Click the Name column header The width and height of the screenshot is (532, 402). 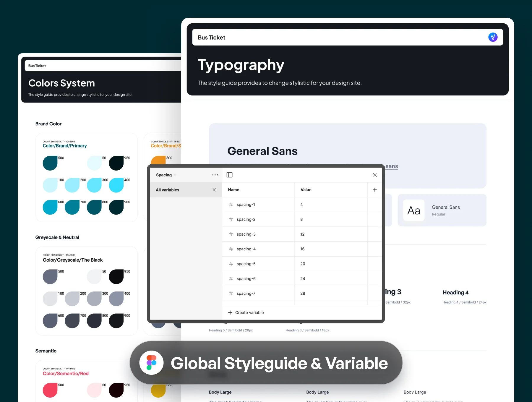pyautogui.click(x=233, y=190)
